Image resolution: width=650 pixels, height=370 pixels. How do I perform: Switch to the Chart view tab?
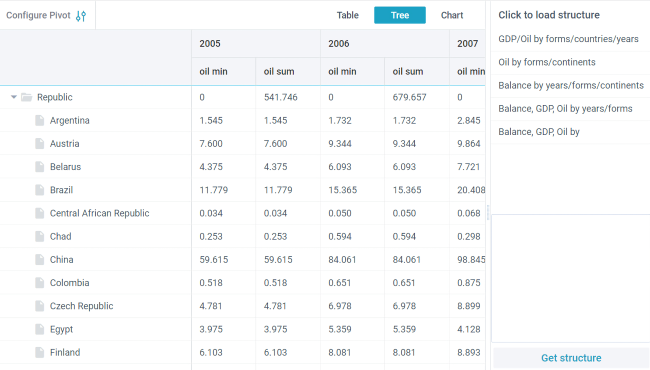pos(452,15)
